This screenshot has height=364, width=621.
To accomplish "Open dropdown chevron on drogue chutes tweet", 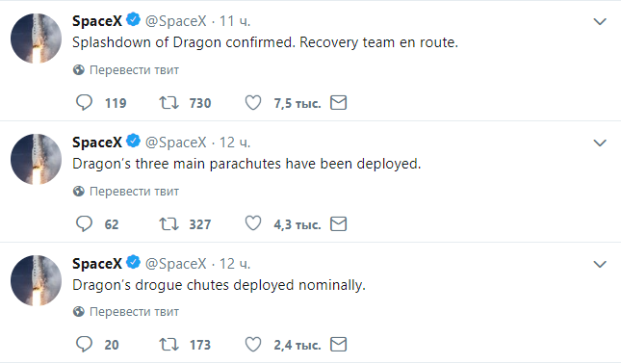I will (x=600, y=264).
